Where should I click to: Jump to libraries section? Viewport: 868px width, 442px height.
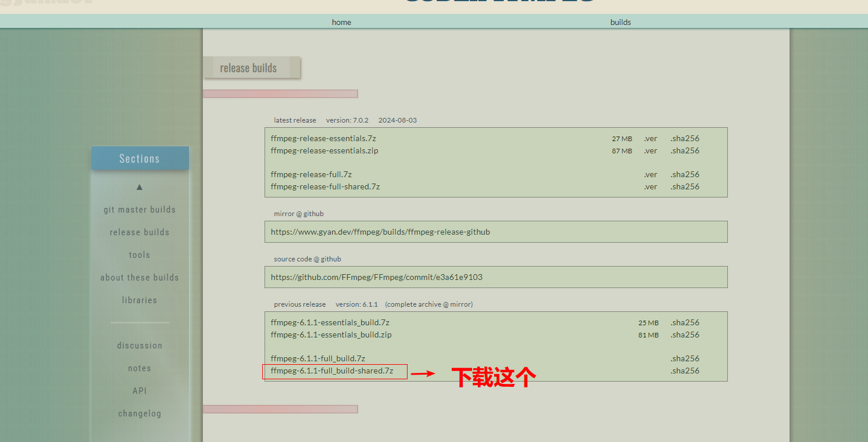pos(140,300)
